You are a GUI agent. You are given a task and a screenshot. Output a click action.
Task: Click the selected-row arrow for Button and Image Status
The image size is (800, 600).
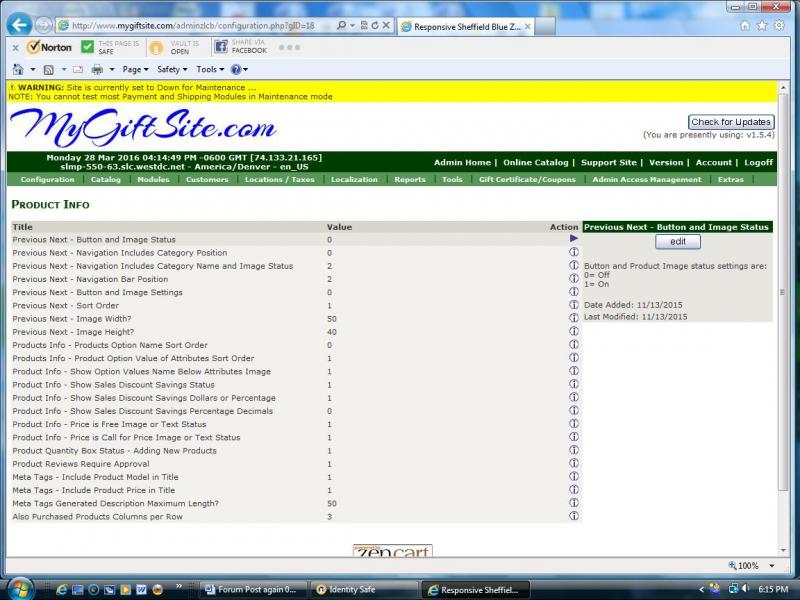pyautogui.click(x=574, y=238)
